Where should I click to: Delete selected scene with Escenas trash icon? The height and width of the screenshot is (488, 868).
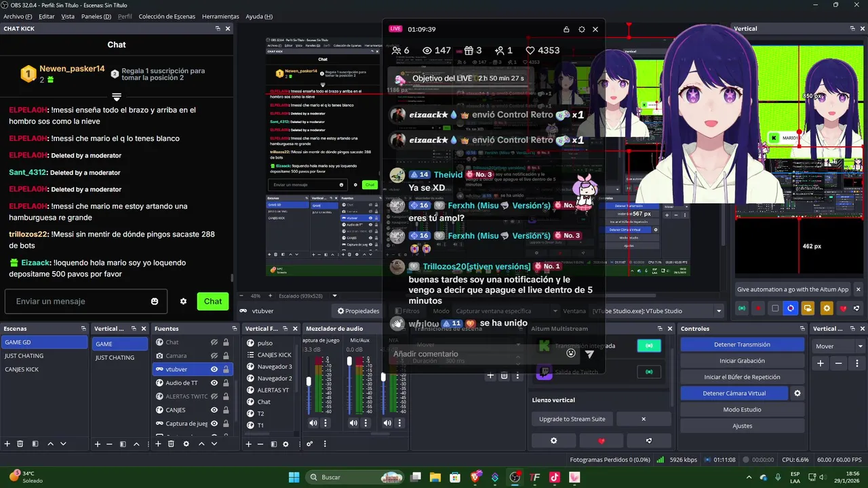[x=20, y=444]
